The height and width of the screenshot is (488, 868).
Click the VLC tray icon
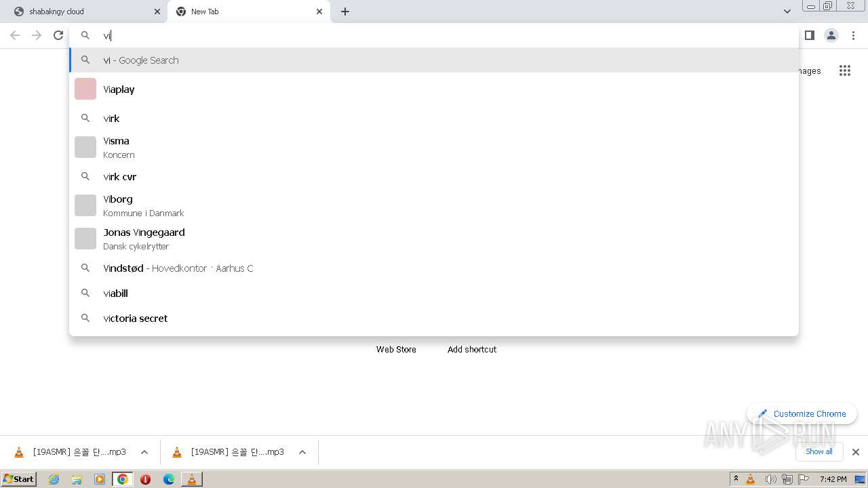[751, 479]
